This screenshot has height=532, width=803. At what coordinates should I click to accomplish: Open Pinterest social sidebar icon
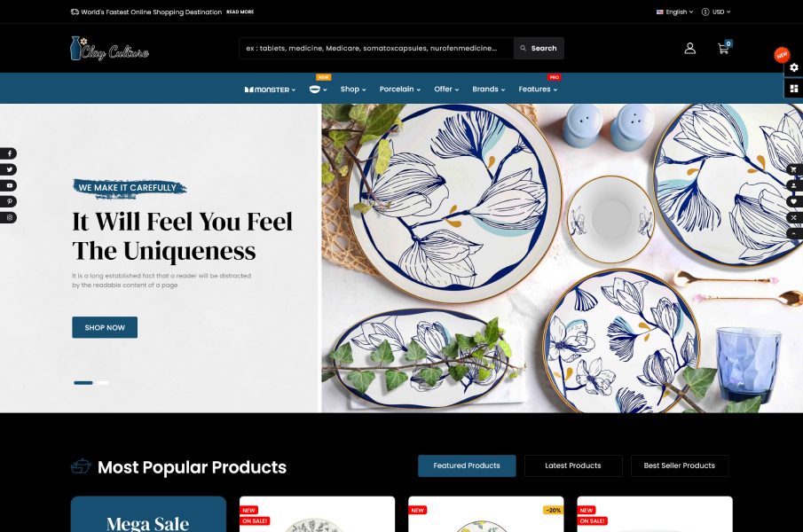click(9, 201)
